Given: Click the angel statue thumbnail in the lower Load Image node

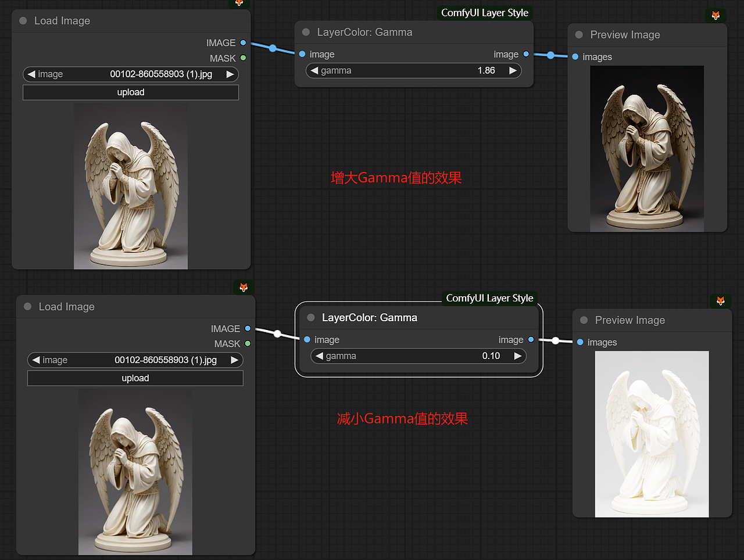Looking at the screenshot, I should [x=135, y=472].
